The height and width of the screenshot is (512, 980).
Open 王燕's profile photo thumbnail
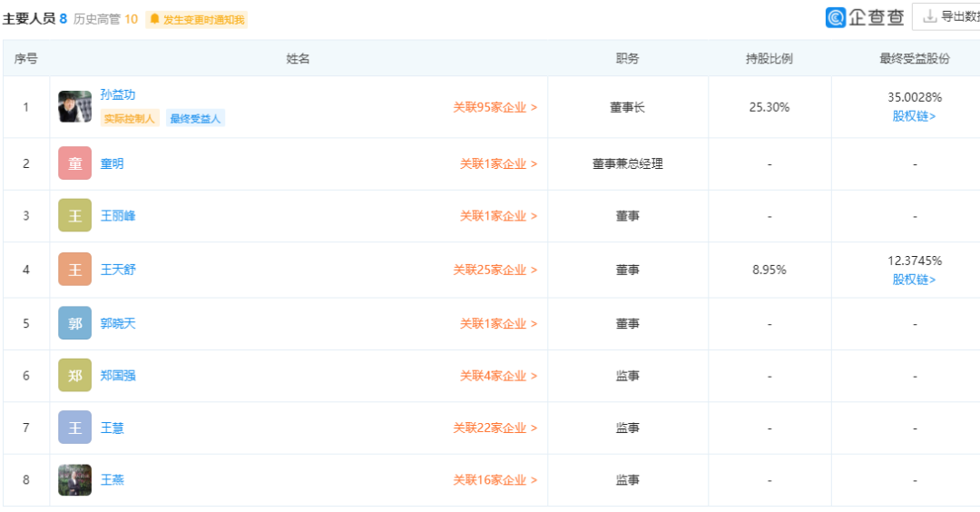click(75, 479)
